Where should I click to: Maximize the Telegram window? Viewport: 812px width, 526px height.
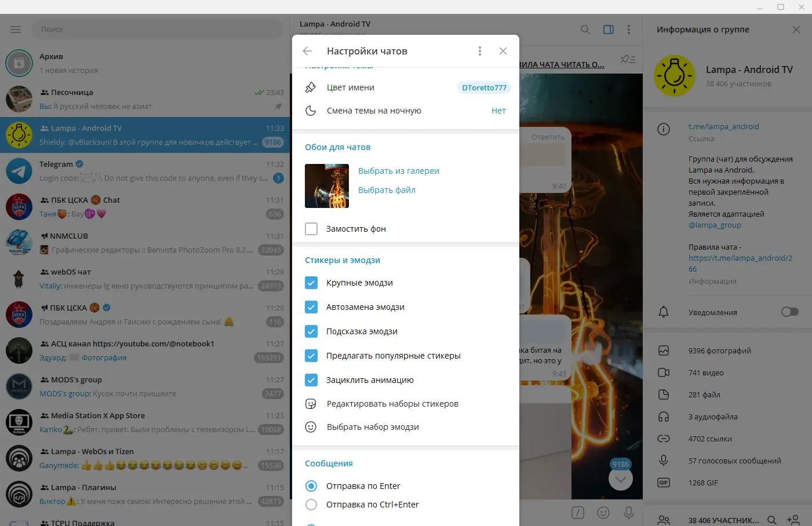781,7
